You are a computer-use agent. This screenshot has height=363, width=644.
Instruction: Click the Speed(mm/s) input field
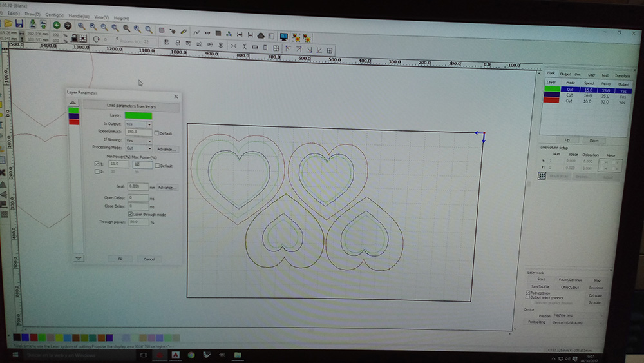(138, 132)
